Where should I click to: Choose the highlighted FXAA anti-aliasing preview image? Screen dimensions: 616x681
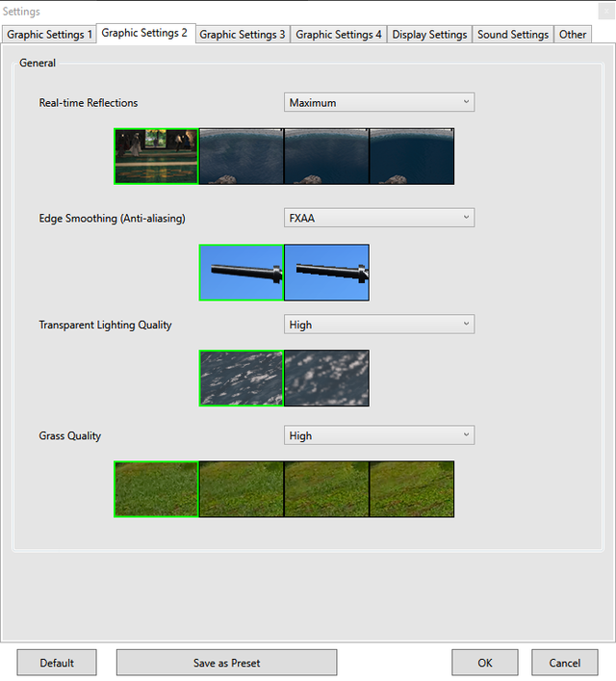[x=242, y=273]
